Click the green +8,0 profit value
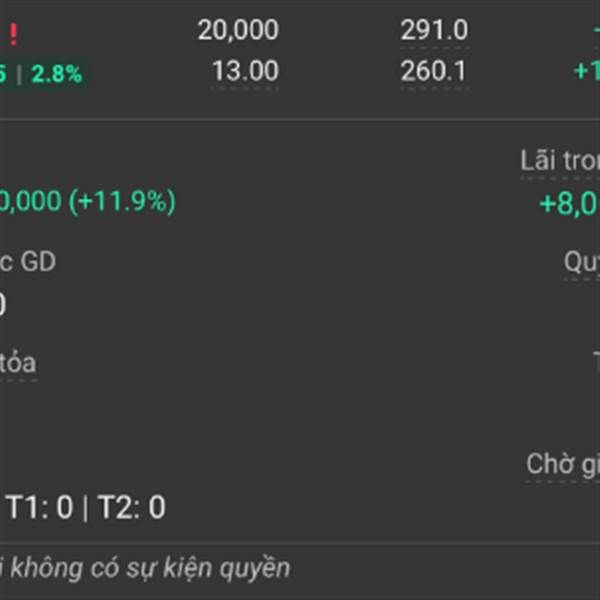600x600 pixels. (x=569, y=204)
